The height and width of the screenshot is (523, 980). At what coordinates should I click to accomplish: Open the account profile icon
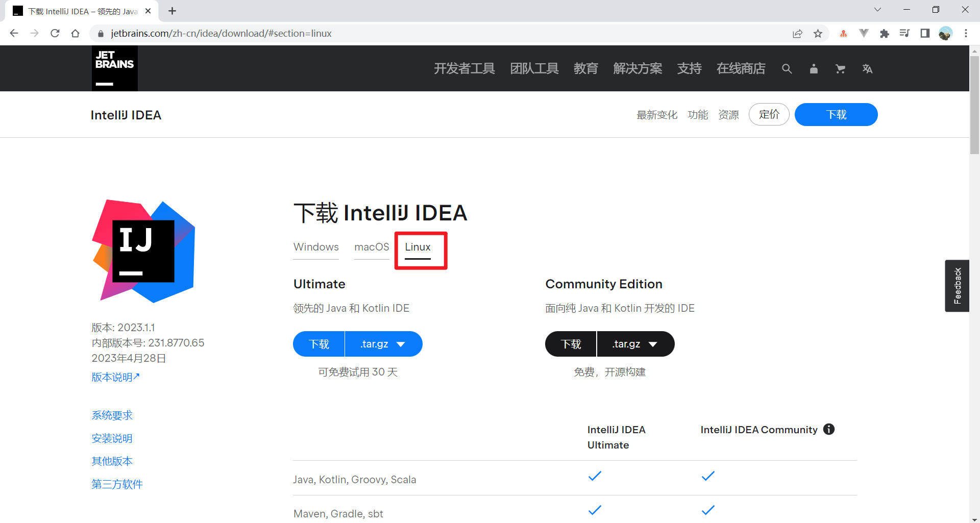(814, 68)
